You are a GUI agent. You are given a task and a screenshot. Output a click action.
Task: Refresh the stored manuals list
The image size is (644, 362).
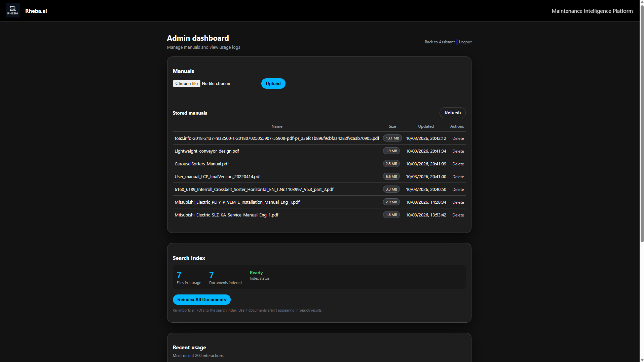point(452,113)
